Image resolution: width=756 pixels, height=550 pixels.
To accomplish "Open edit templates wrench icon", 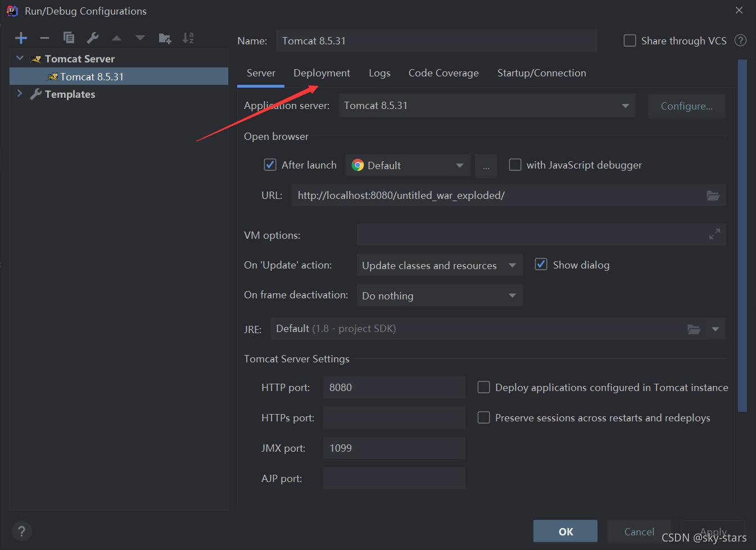I will (x=92, y=38).
